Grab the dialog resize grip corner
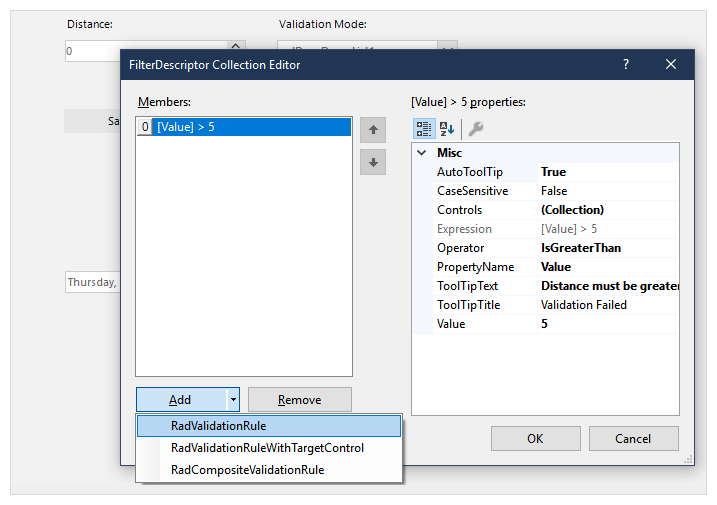The image size is (717, 505). pyautogui.click(x=688, y=460)
